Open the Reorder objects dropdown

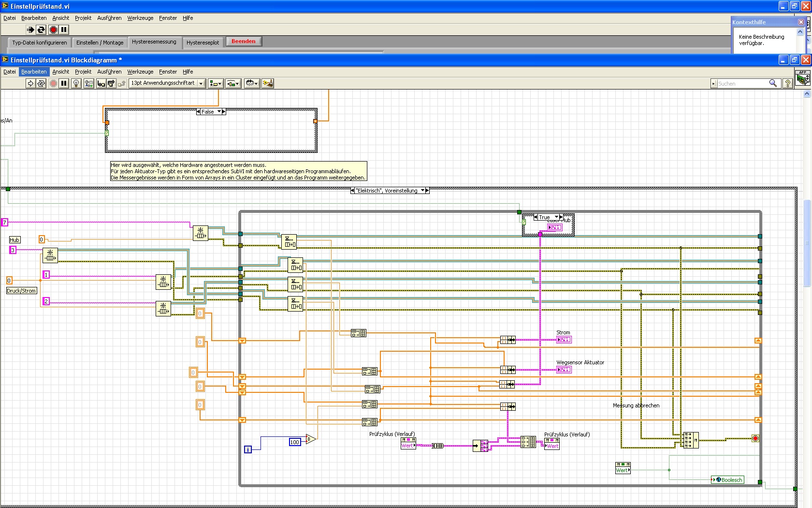251,84
